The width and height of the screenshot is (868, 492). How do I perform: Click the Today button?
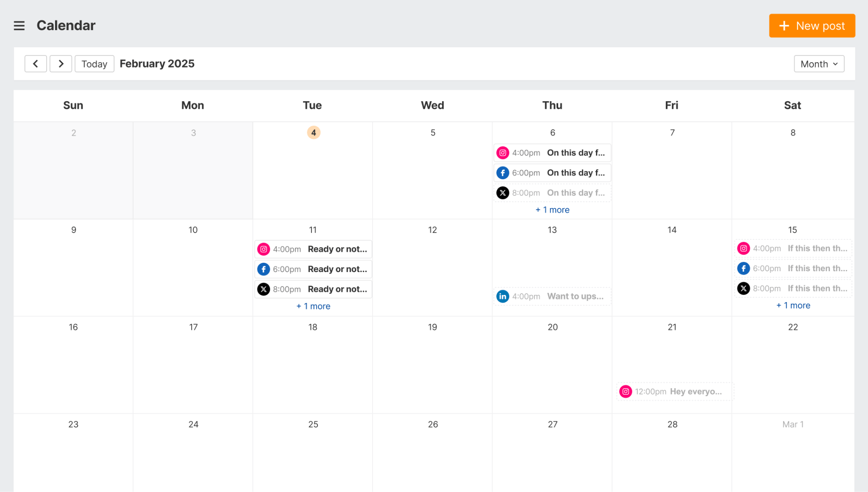pyautogui.click(x=94, y=64)
